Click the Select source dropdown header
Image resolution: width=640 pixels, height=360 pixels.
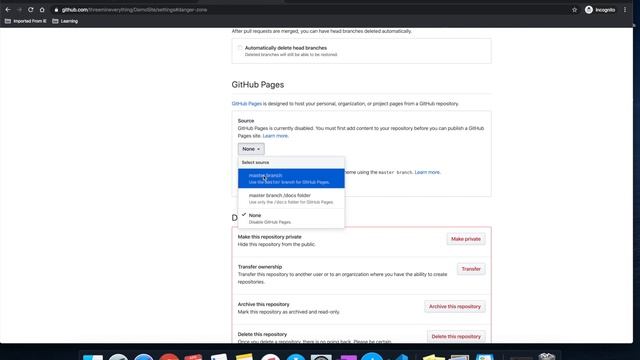(x=291, y=162)
